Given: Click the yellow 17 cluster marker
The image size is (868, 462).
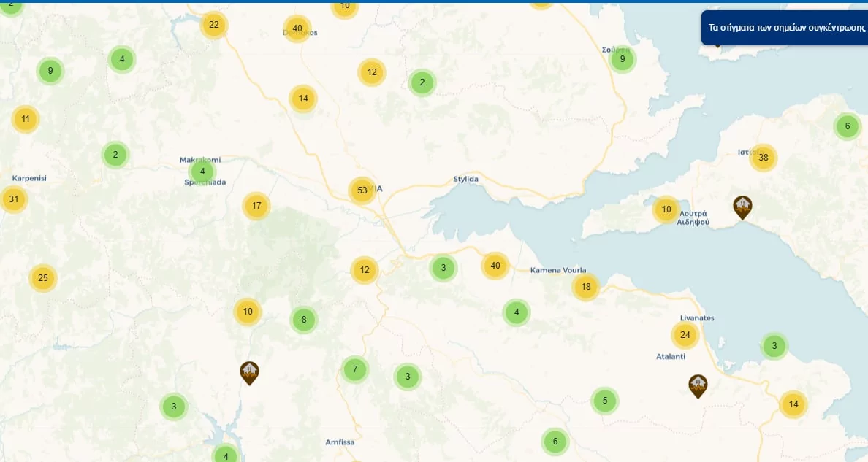Looking at the screenshot, I should tap(256, 206).
